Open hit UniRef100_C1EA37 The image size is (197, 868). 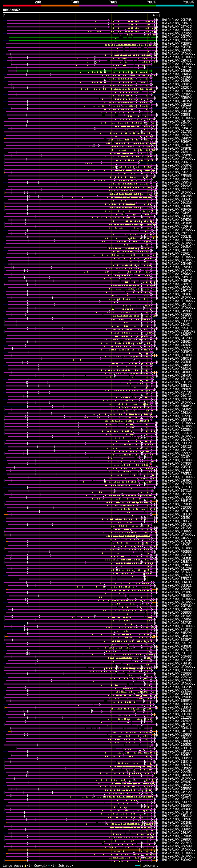pyautogui.click(x=177, y=294)
